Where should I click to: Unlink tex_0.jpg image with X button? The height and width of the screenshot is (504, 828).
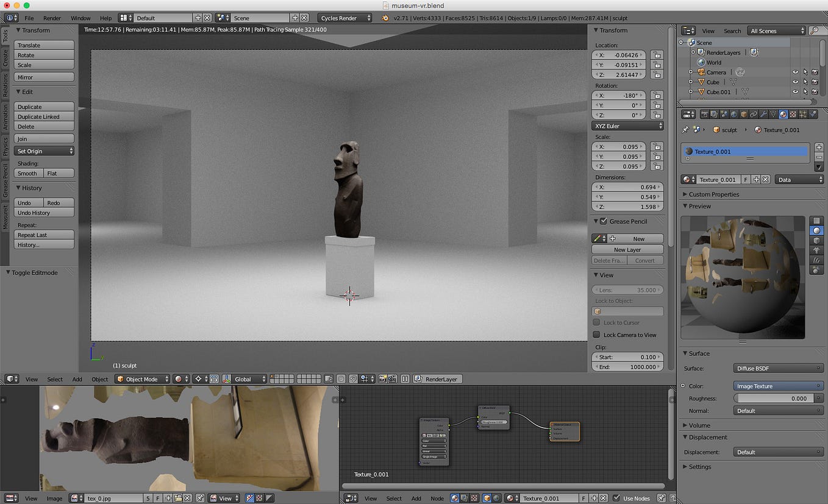[x=188, y=499]
